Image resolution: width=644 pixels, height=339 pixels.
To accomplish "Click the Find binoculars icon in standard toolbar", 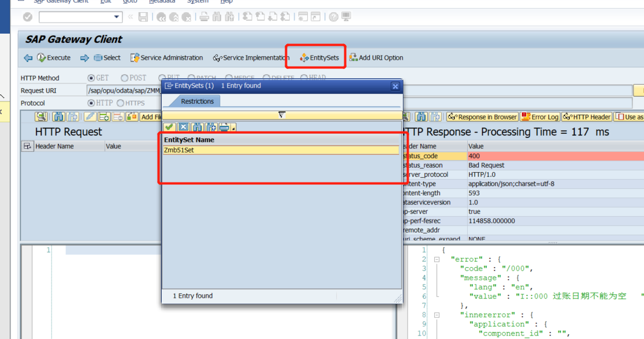I will coord(217,17).
